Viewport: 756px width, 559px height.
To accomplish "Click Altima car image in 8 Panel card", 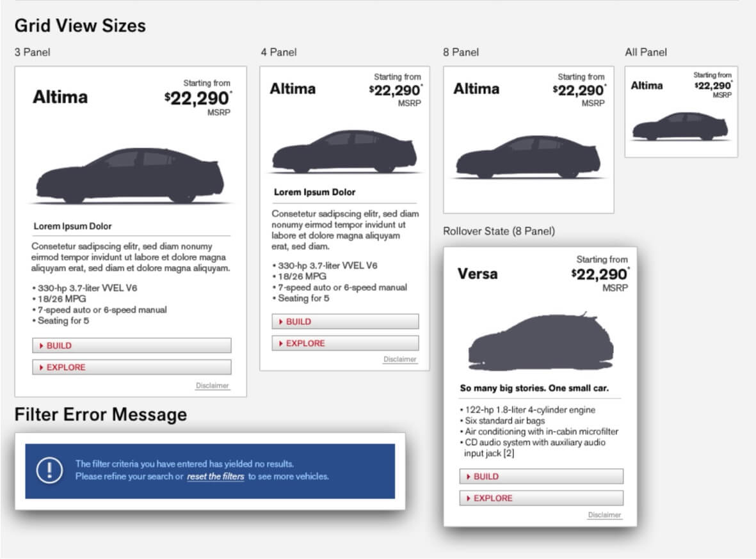I will (x=528, y=157).
